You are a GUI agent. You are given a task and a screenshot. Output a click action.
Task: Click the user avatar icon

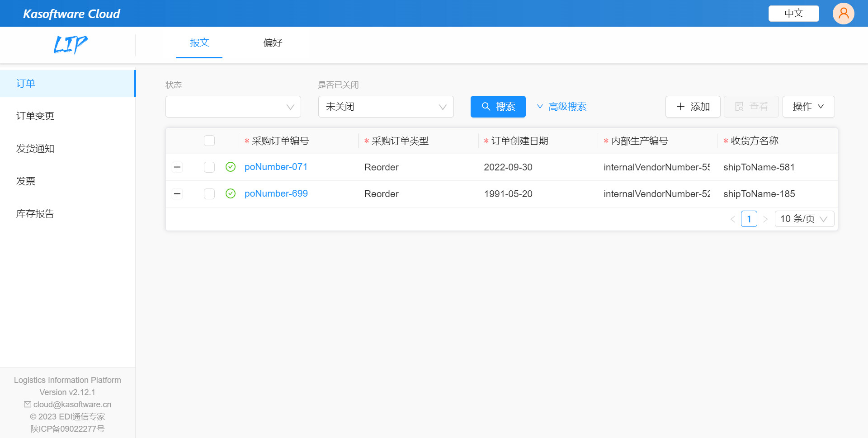[843, 13]
